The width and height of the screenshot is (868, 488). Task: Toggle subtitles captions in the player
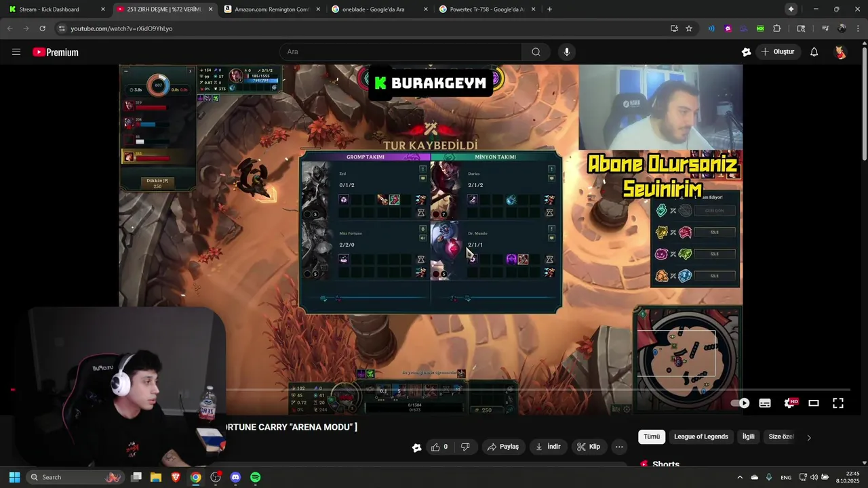(765, 403)
